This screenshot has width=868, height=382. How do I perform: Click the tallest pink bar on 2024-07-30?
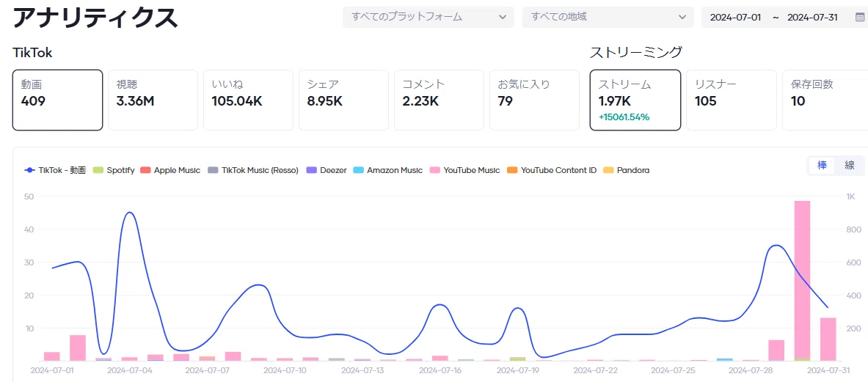coord(802,279)
